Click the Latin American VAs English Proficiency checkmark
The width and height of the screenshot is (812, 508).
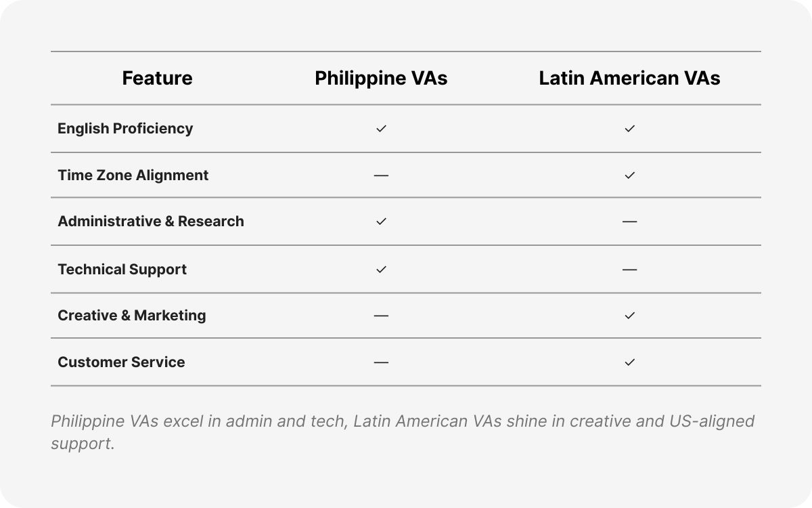point(629,129)
